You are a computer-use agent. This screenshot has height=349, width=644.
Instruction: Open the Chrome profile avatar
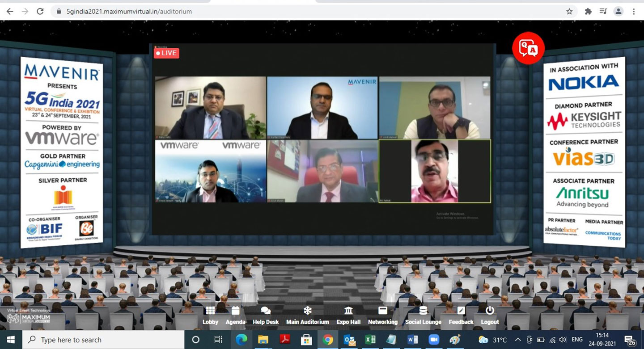pyautogui.click(x=619, y=12)
